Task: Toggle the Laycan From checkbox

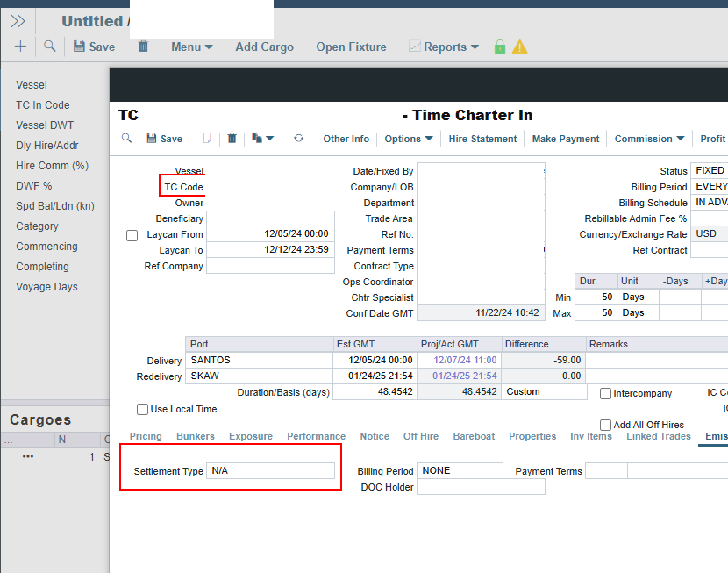Action: 132,235
